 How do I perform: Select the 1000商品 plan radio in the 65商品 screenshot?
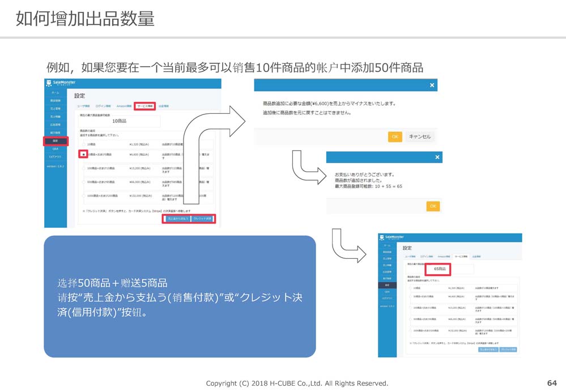coord(410,331)
